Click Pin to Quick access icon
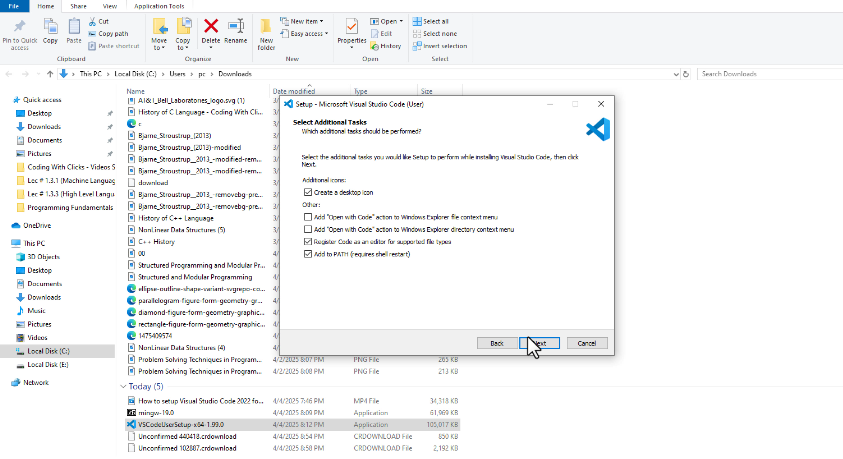 tap(19, 26)
